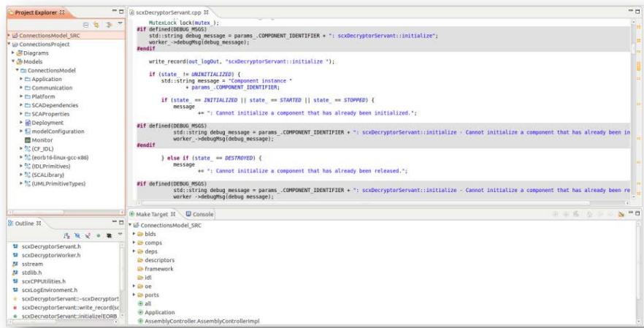Expand the ConnectionsModel_SRC project node
This screenshot has width=644, height=328.
coord(9,35)
